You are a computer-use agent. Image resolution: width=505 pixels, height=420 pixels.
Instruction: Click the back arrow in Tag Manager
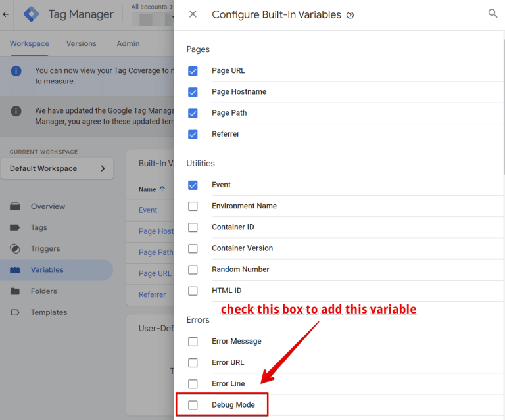pyautogui.click(x=5, y=14)
